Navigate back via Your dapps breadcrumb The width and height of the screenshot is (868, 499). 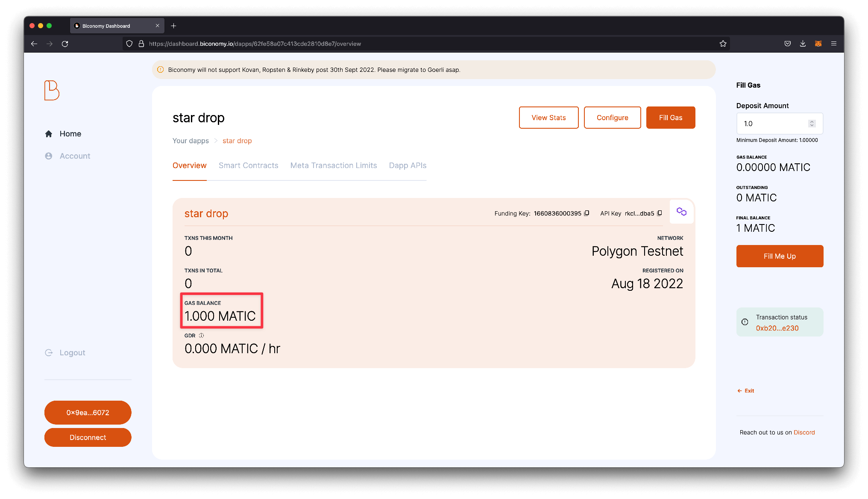click(191, 140)
